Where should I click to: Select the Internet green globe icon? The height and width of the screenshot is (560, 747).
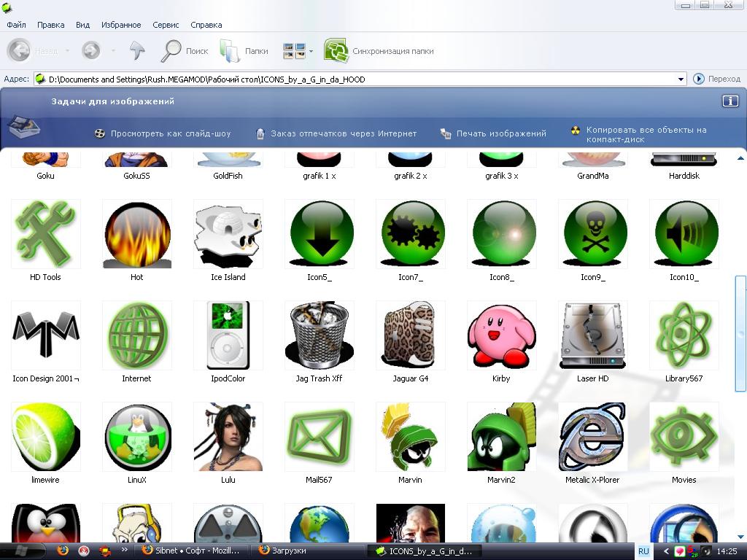pos(137,335)
